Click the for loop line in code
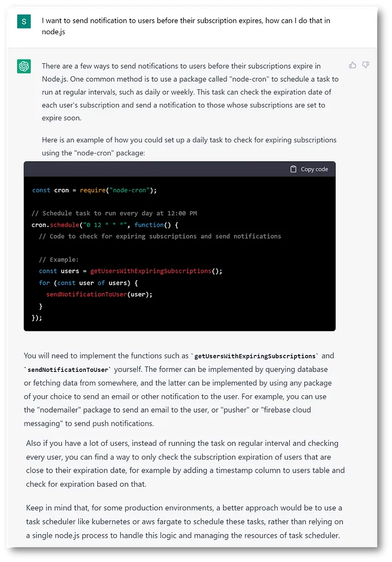 point(88,282)
